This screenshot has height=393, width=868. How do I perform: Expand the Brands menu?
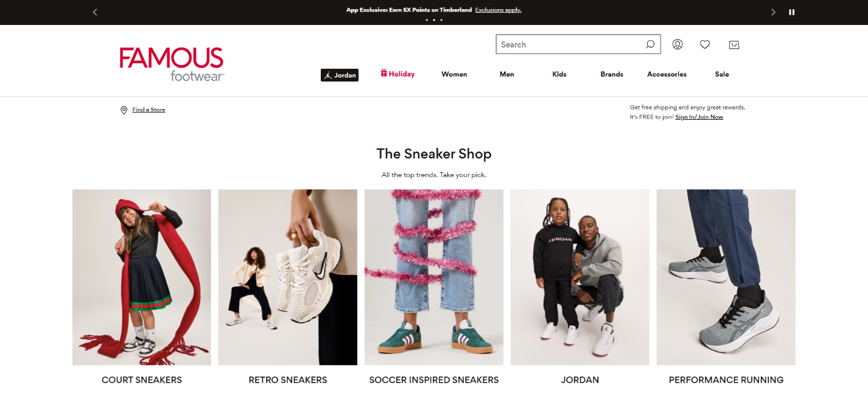(x=612, y=74)
